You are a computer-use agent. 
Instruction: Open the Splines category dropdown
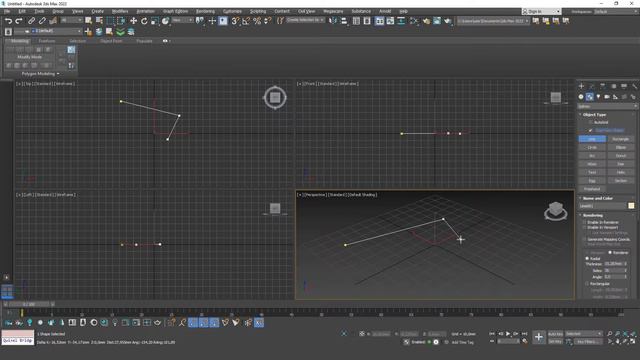tap(607, 106)
